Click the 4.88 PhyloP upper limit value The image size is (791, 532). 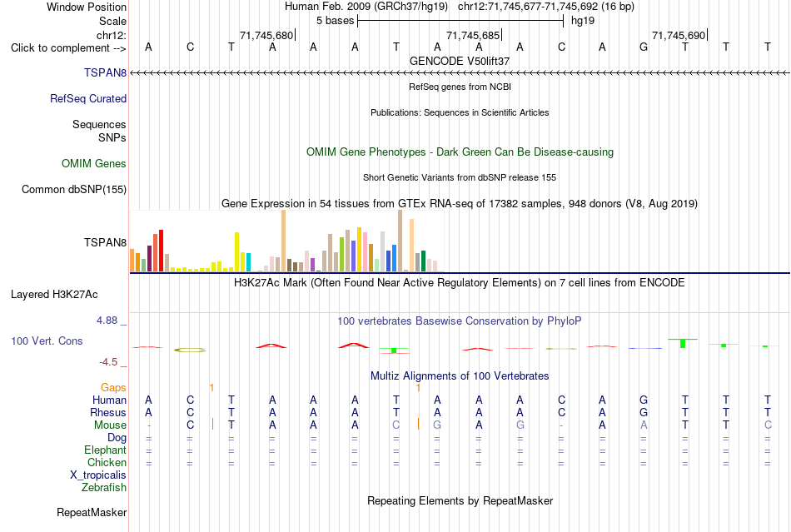tap(107, 321)
